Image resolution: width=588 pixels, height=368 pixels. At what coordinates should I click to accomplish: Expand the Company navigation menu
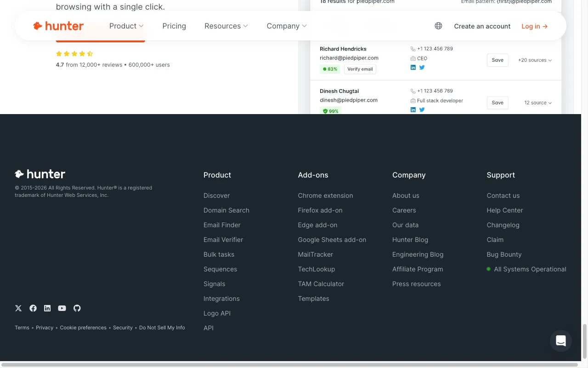(287, 26)
